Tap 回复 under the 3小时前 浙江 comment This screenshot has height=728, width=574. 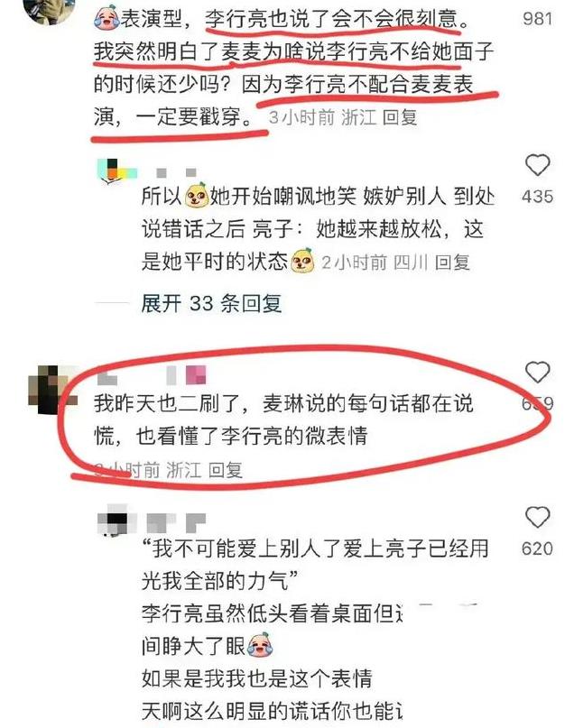400,117
